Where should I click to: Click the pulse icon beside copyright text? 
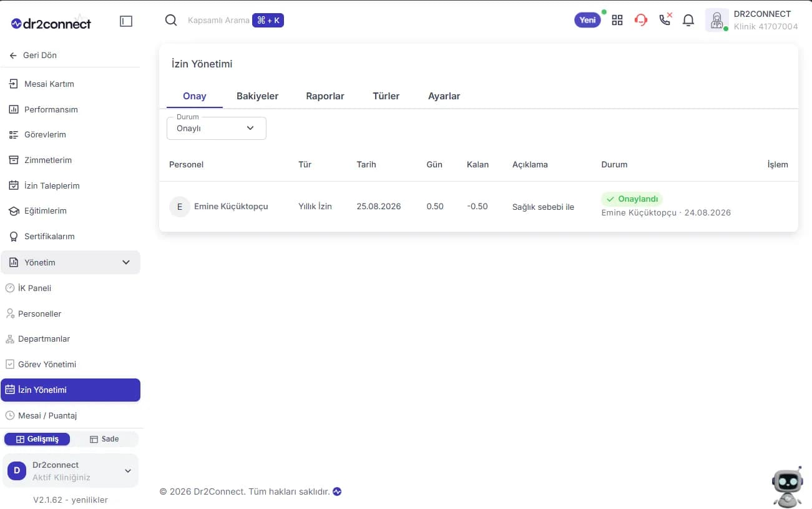[x=337, y=492]
